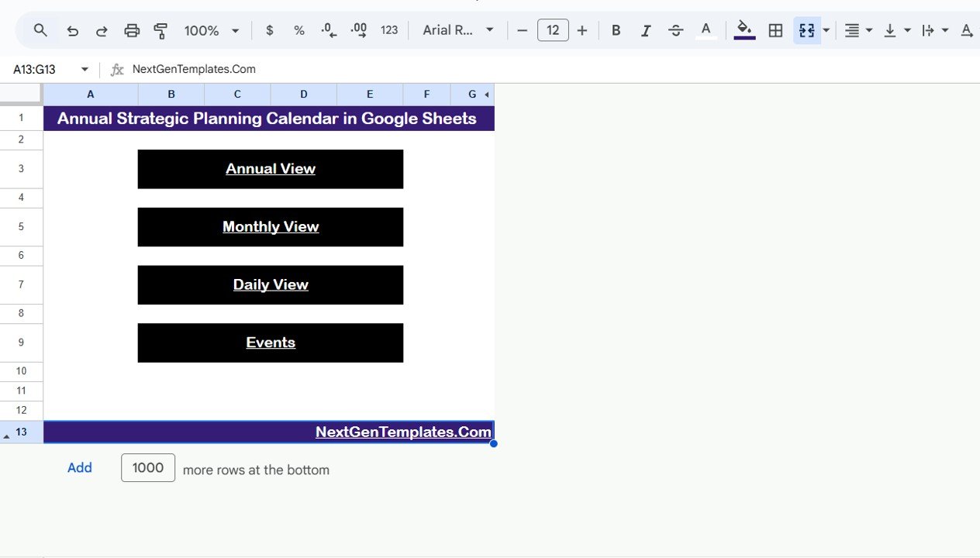Decrease decimal places
The height and width of the screenshot is (558, 980).
click(328, 30)
